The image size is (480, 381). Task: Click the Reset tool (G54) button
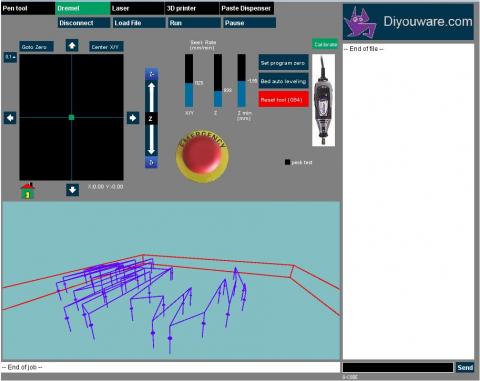[x=283, y=100]
